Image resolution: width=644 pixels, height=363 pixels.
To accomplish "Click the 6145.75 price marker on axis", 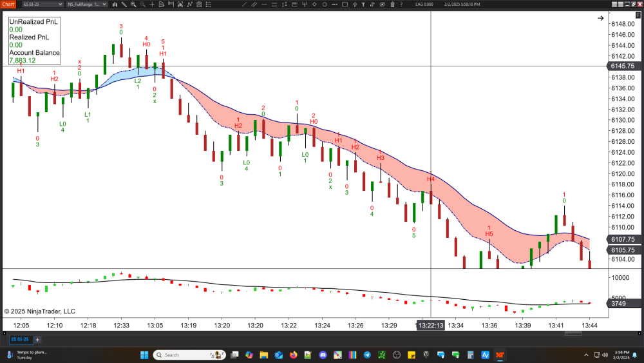I will [x=622, y=66].
